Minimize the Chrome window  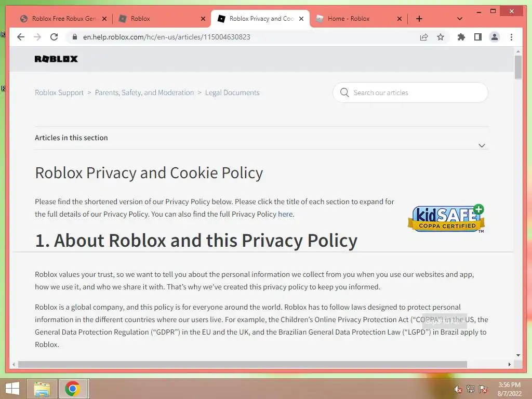pyautogui.click(x=478, y=11)
